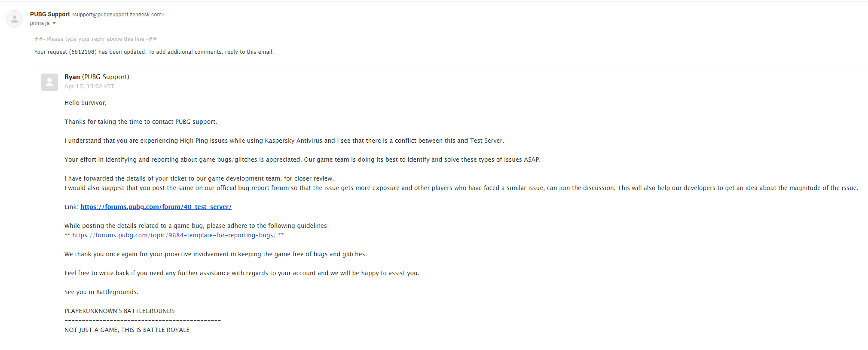The height and width of the screenshot is (350, 868).
Task: Click the 'Please type your reply above this line' text
Action: (95, 39)
